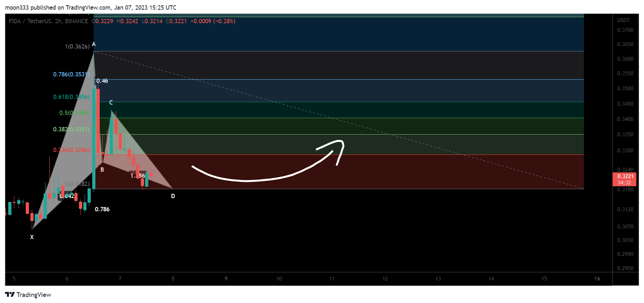Click the 0.46 ratio label near A
The image size is (644, 303).
[102, 81]
